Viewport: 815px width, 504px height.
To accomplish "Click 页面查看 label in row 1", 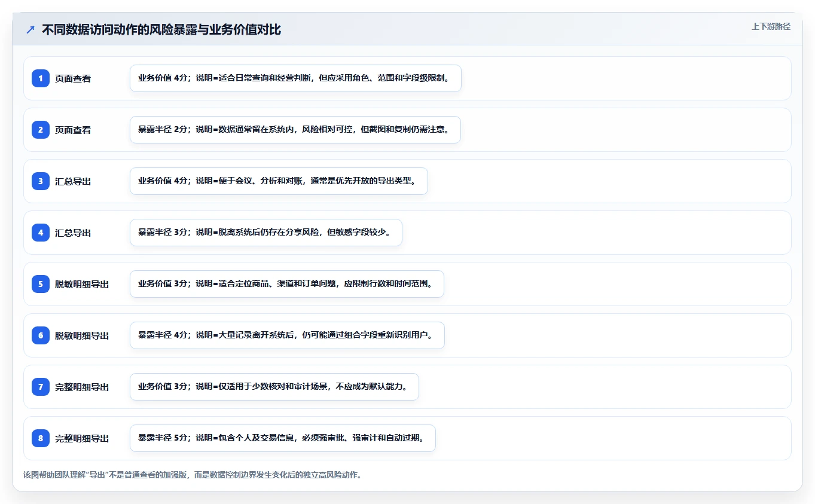I will tap(73, 78).
